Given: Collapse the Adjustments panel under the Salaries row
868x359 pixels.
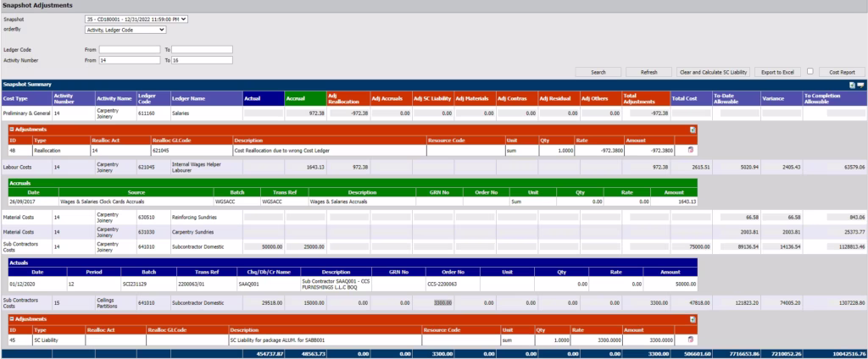Looking at the screenshot, I should tap(12, 130).
